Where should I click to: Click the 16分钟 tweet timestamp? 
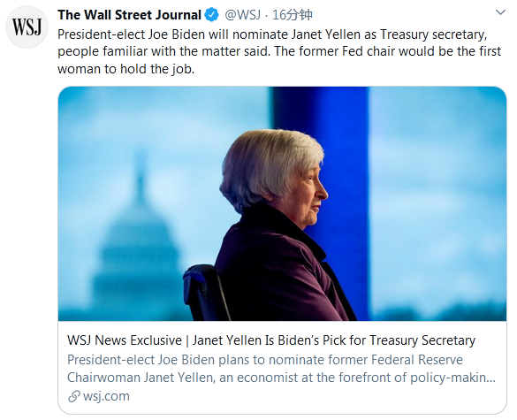(293, 15)
